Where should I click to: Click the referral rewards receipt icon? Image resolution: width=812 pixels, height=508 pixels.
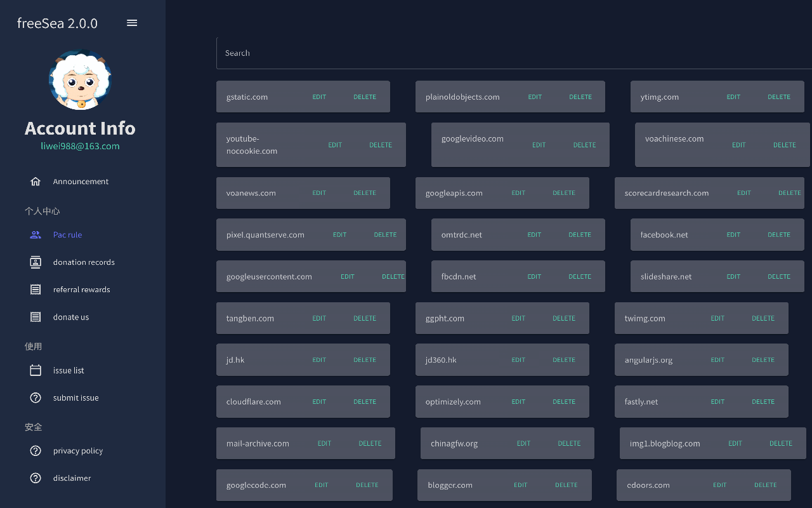pyautogui.click(x=36, y=290)
